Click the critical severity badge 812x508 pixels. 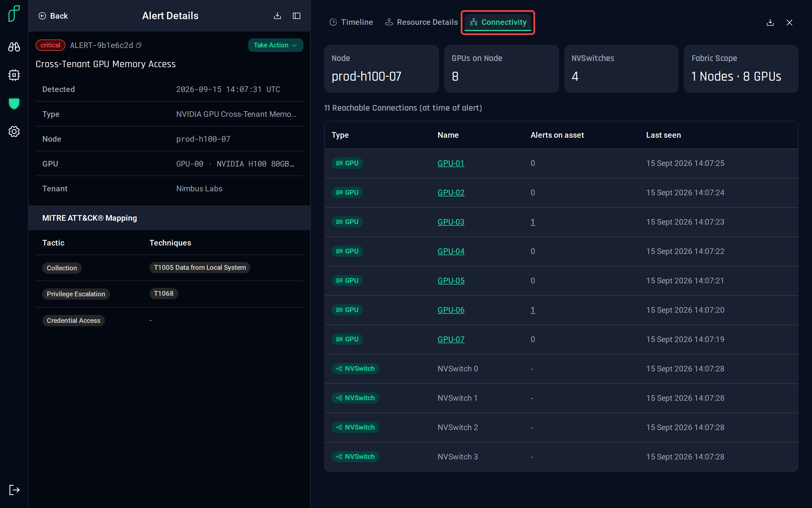(x=50, y=45)
